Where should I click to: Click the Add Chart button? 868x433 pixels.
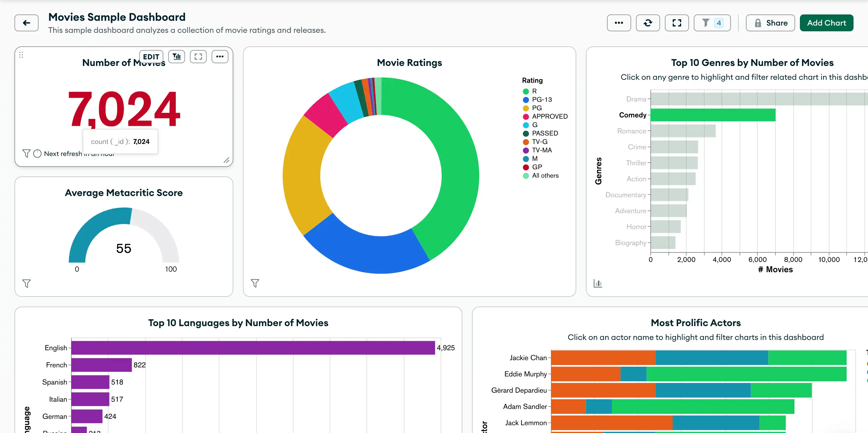click(x=826, y=23)
